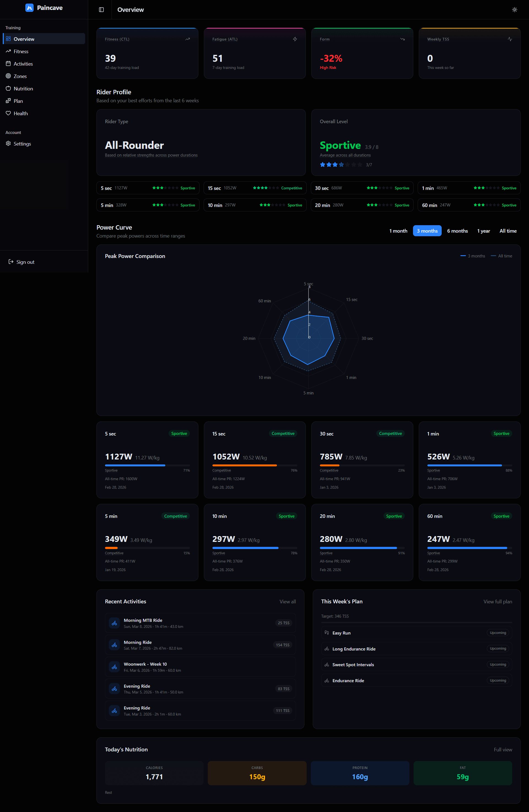The height and width of the screenshot is (812, 529).
Task: Click the Paincave logo
Action: pyautogui.click(x=44, y=7)
